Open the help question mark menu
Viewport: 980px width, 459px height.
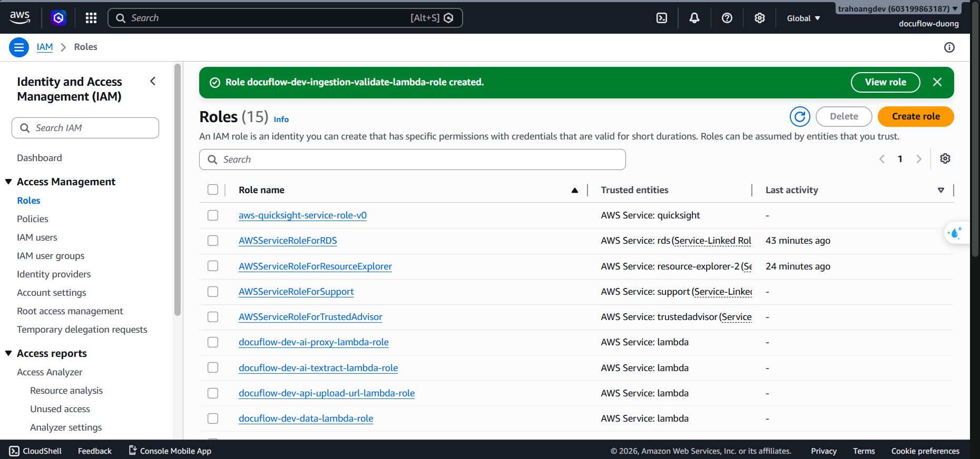point(727,18)
